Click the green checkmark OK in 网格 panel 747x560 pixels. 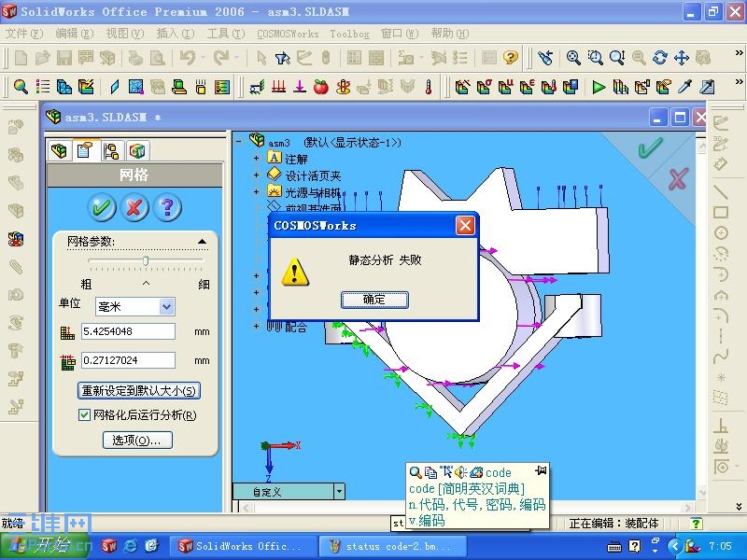pos(102,208)
